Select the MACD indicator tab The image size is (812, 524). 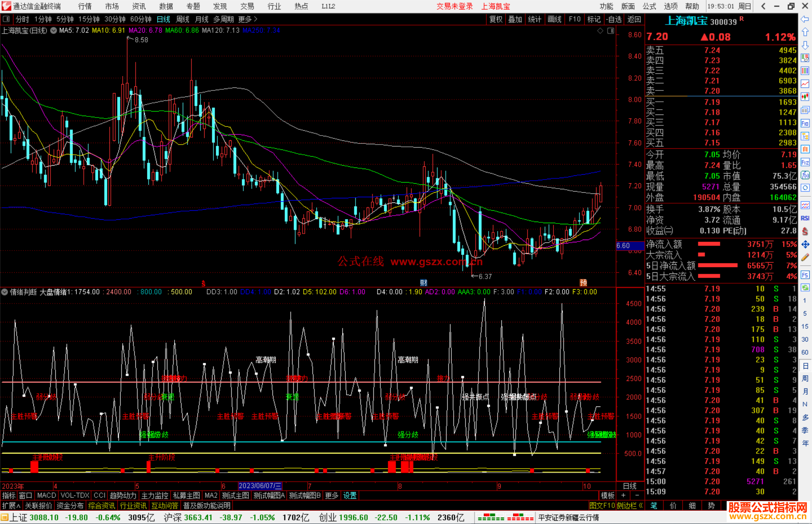pyautogui.click(x=46, y=495)
